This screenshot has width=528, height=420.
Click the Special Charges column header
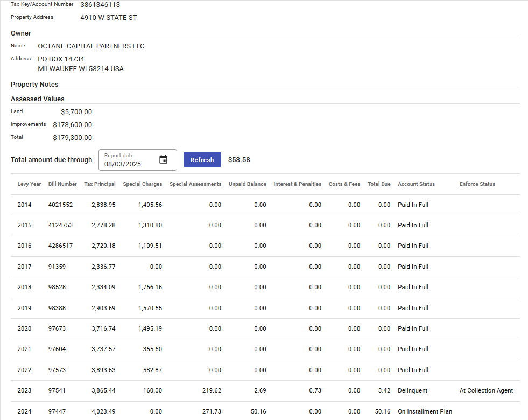tap(142, 184)
